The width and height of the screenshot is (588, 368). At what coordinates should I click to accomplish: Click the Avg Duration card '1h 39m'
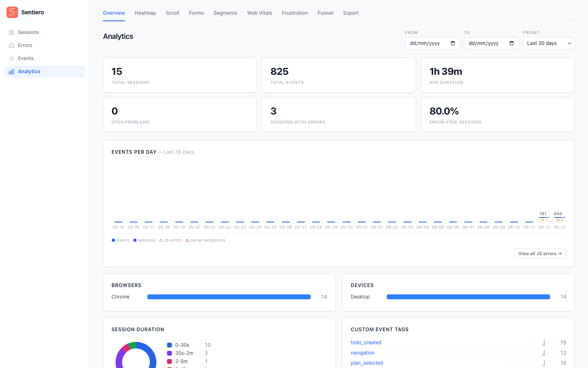[498, 75]
